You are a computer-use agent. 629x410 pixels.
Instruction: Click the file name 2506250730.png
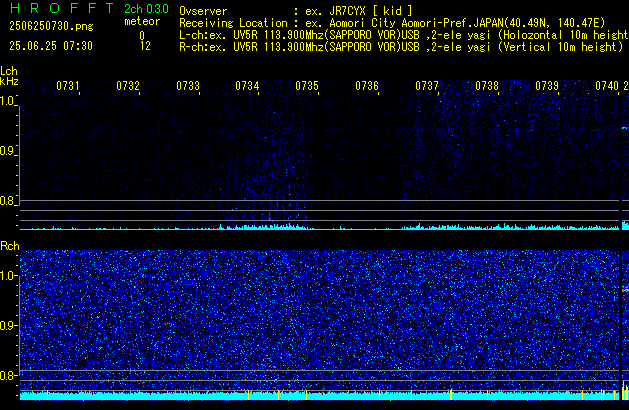click(51, 26)
